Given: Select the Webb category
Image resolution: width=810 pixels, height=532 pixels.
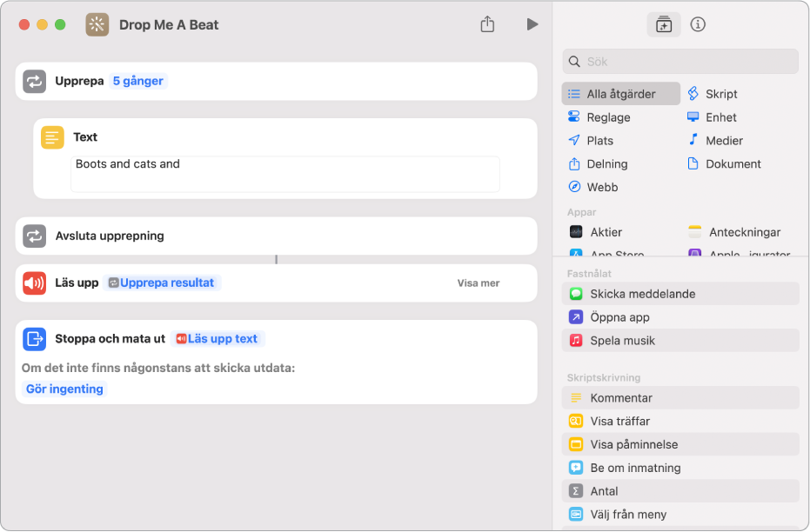Looking at the screenshot, I should point(592,187).
